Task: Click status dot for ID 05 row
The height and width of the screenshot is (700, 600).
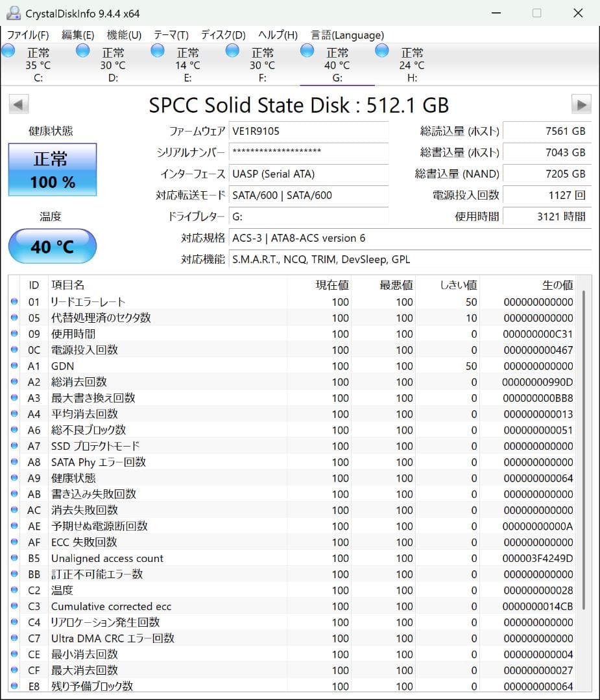Action: 14,318
